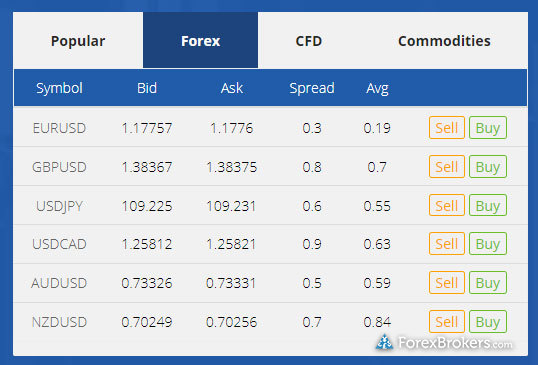Click EURUSD bid value 1.17757

pos(147,128)
